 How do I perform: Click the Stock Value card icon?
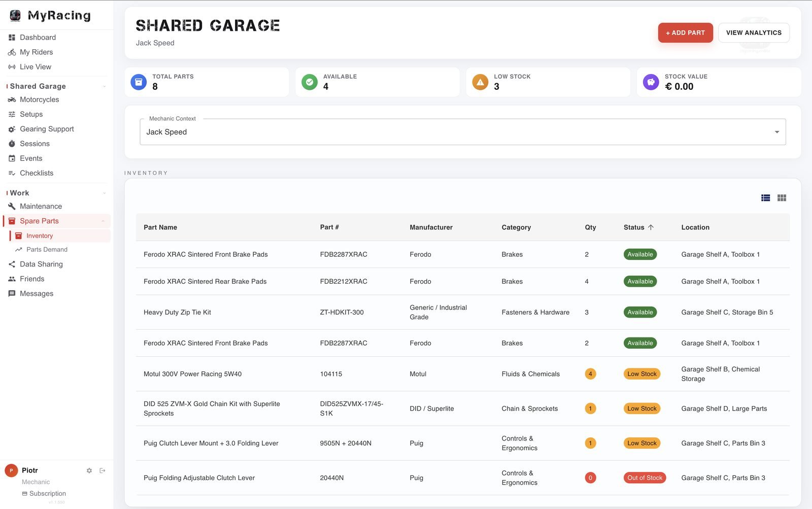click(x=651, y=82)
